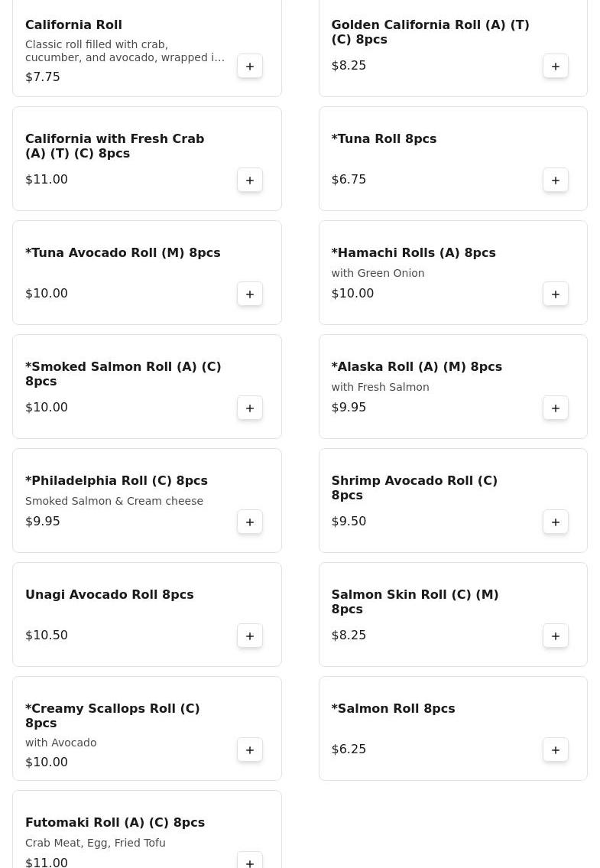This screenshot has width=600, height=868.
Task: Open the California Roll item title
Action: [x=73, y=25]
